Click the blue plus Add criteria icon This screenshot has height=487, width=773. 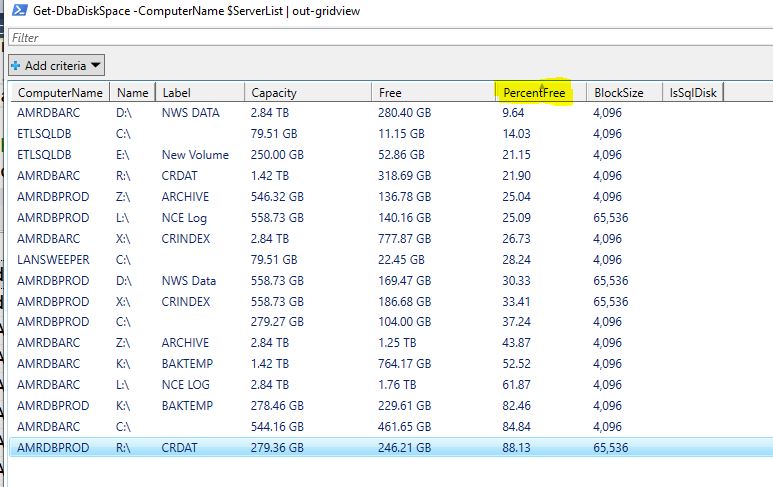16,66
